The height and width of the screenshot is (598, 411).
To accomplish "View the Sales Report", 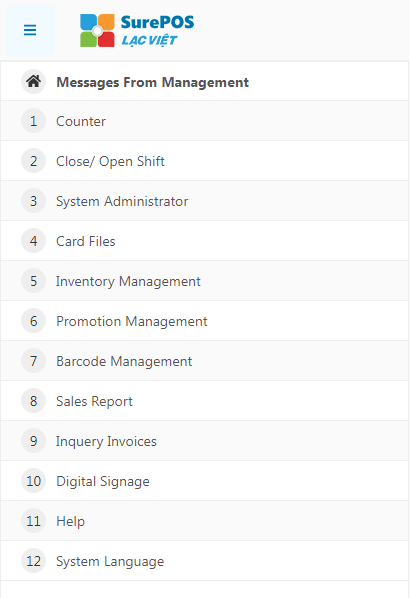I will pyautogui.click(x=205, y=401).
